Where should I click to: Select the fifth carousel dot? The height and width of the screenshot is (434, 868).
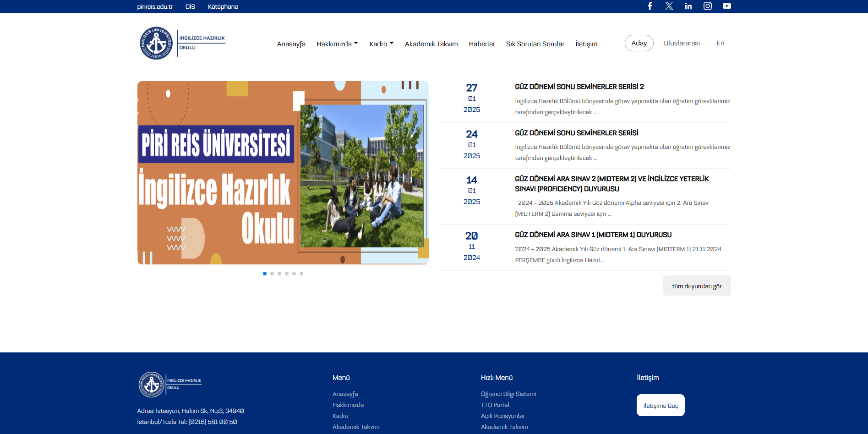(294, 274)
